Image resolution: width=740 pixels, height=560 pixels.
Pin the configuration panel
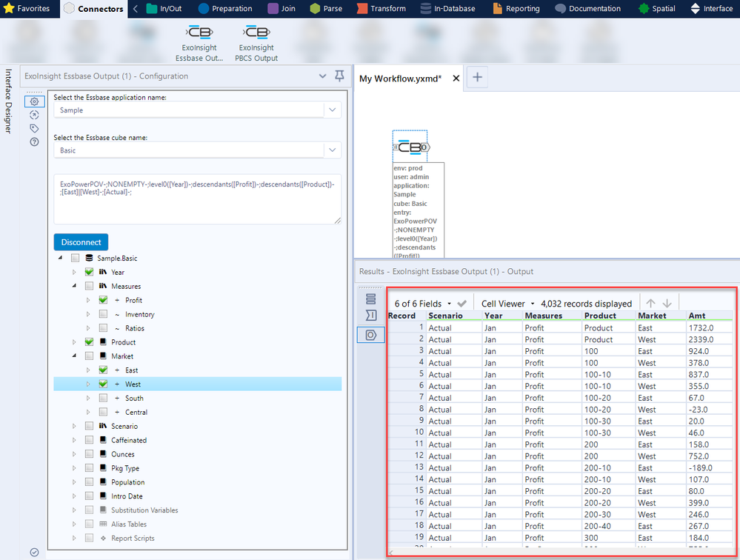[339, 76]
